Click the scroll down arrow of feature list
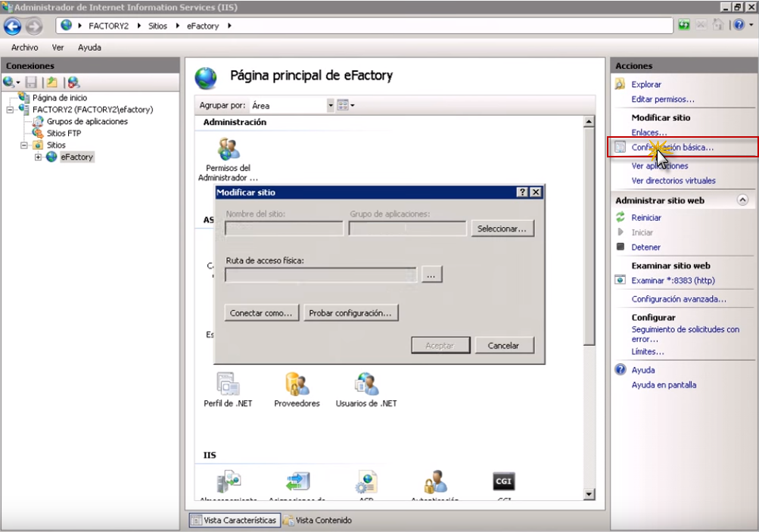 [589, 494]
